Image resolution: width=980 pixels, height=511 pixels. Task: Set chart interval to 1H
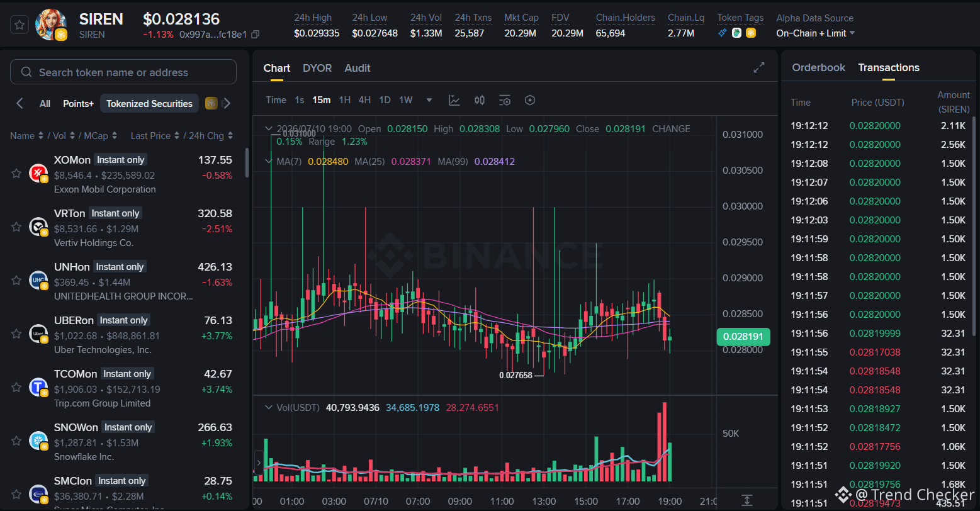(345, 100)
